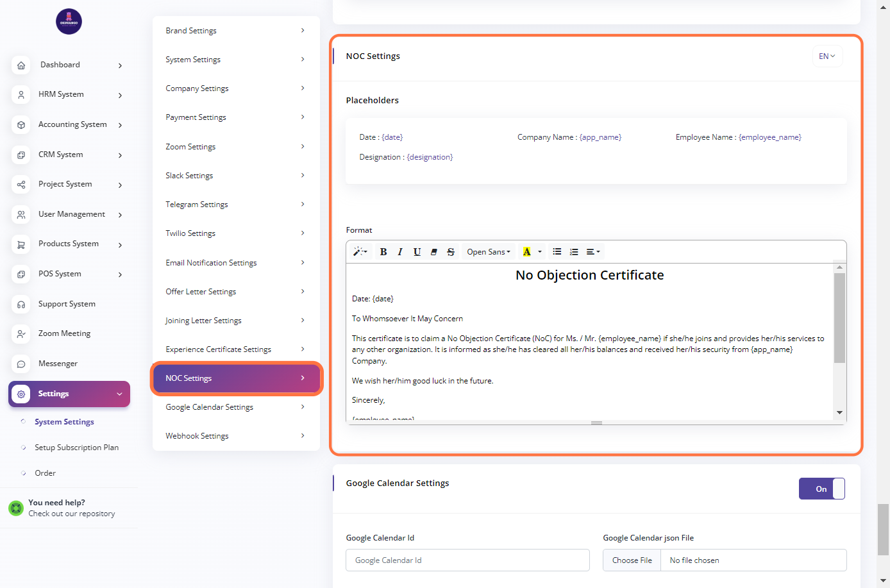Open the Open Sans font dropdown
Viewport: 890px width, 588px height.
point(489,252)
